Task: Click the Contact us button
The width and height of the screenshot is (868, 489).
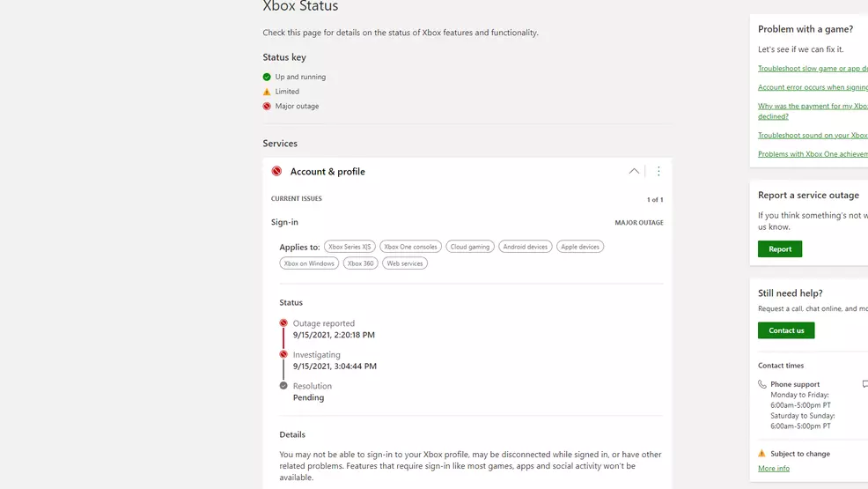Action: coord(786,330)
